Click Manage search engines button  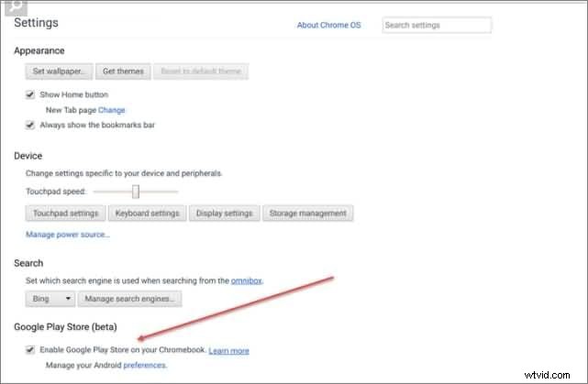[129, 299]
